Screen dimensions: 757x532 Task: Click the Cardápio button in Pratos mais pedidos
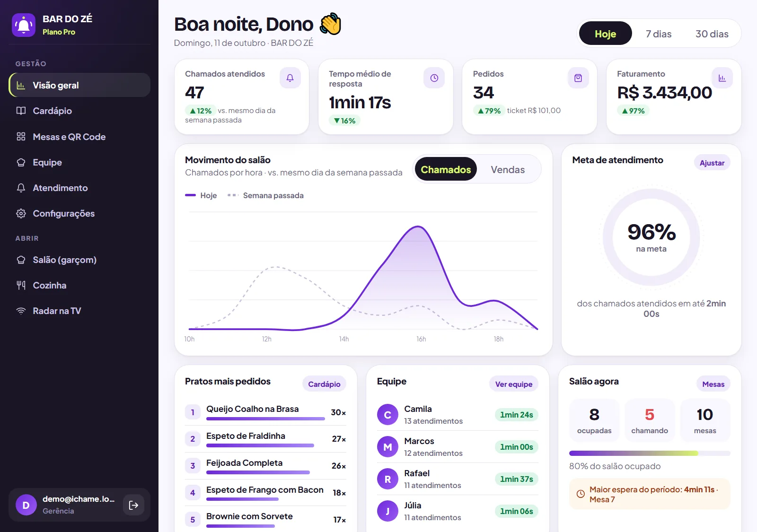tap(324, 384)
